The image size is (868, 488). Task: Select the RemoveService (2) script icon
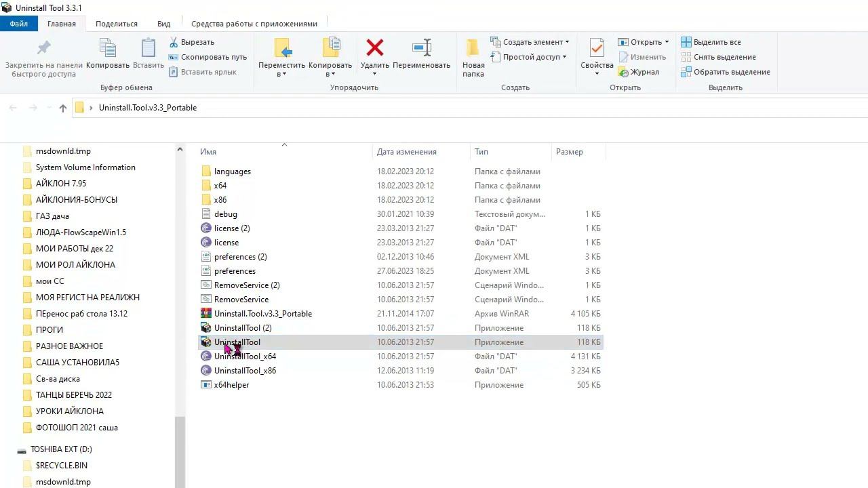click(x=206, y=285)
